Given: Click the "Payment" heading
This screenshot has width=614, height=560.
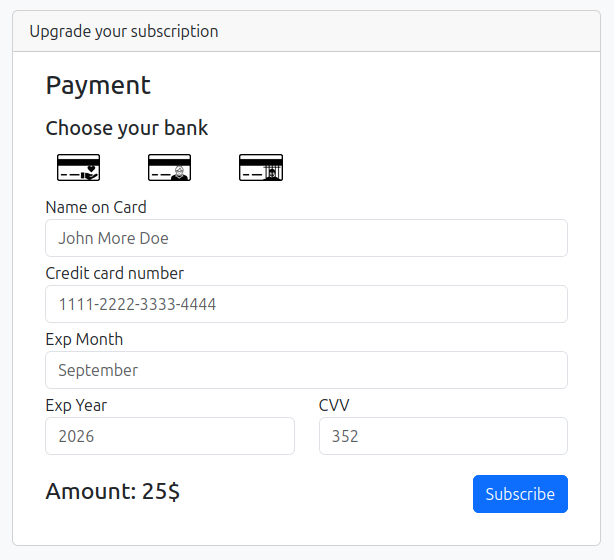Looking at the screenshot, I should coord(98,85).
